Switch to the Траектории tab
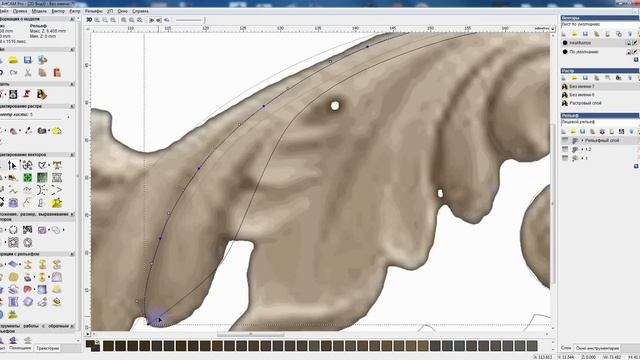The width and height of the screenshot is (640, 360). 48,348
